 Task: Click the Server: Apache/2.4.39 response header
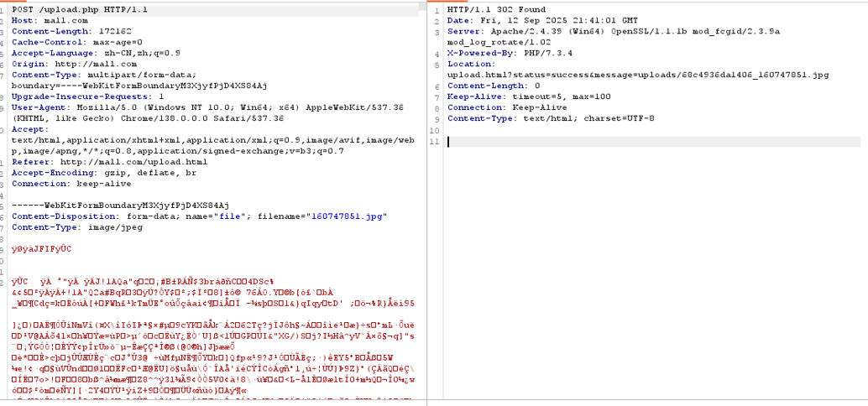pos(614,32)
